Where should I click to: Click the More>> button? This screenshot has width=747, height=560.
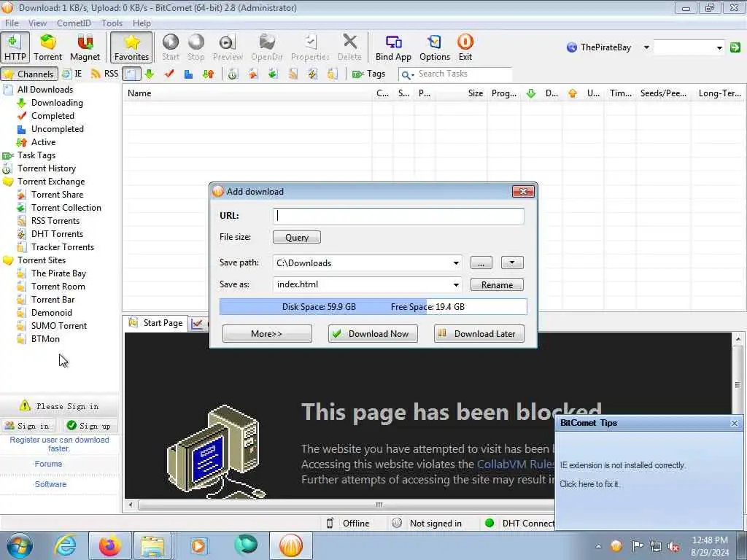pyautogui.click(x=267, y=334)
